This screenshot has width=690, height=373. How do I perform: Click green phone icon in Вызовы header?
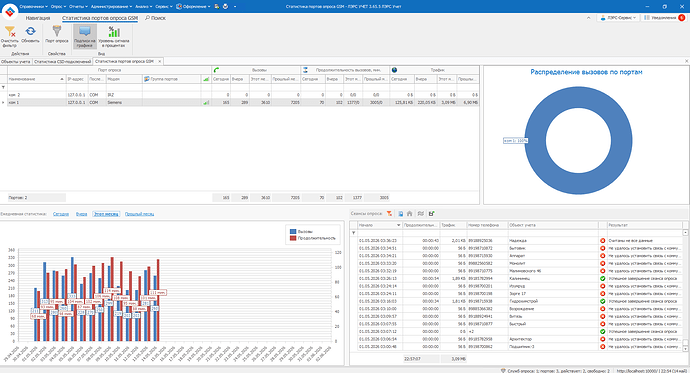[216, 70]
